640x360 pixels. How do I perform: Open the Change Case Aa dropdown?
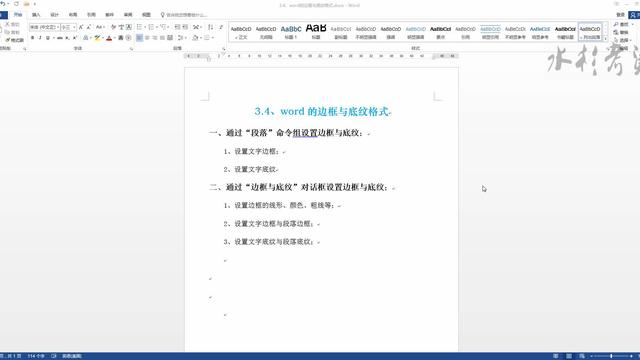point(100,27)
